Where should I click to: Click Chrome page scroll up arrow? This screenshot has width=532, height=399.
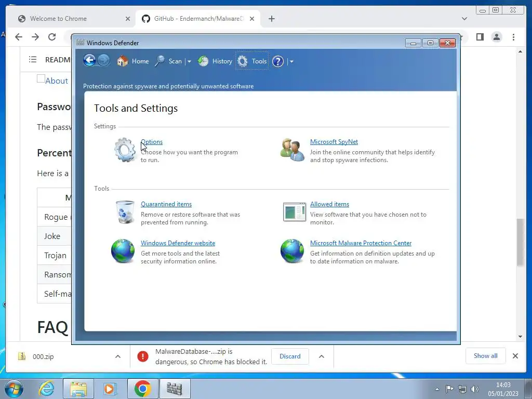coord(520,51)
